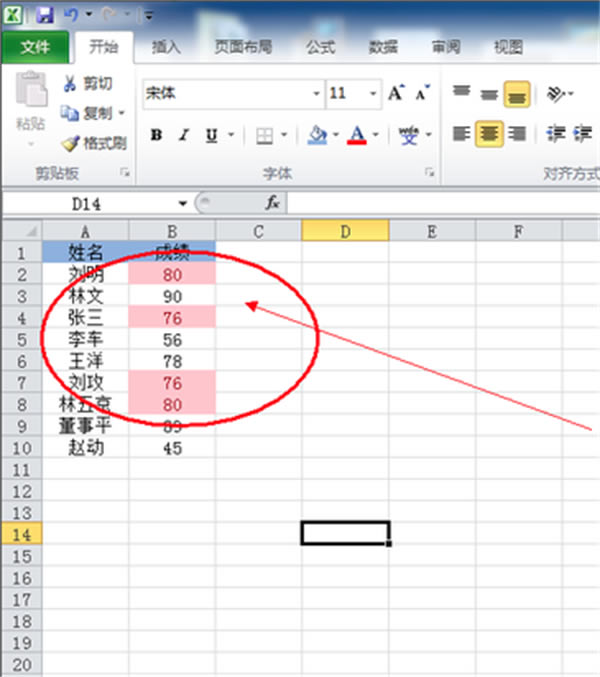600x677 pixels.
Task: Apply the red font color A
Action: tap(357, 135)
